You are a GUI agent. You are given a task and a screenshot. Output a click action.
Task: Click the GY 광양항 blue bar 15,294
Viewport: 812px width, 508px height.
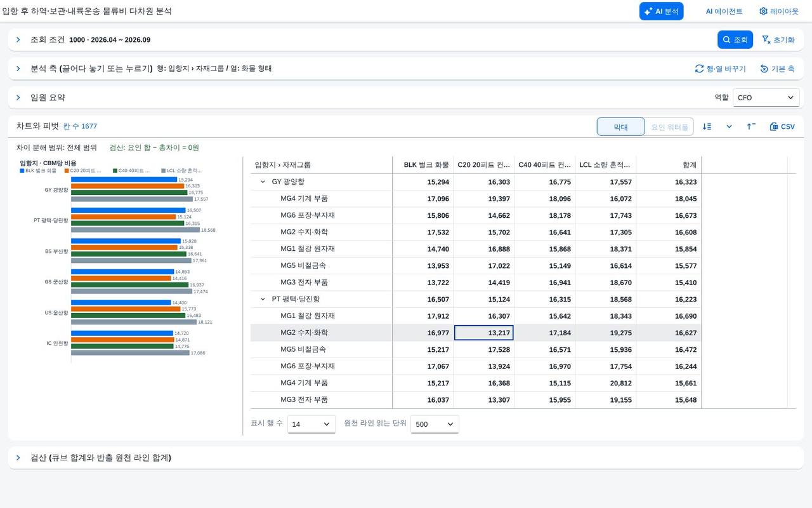coord(124,180)
